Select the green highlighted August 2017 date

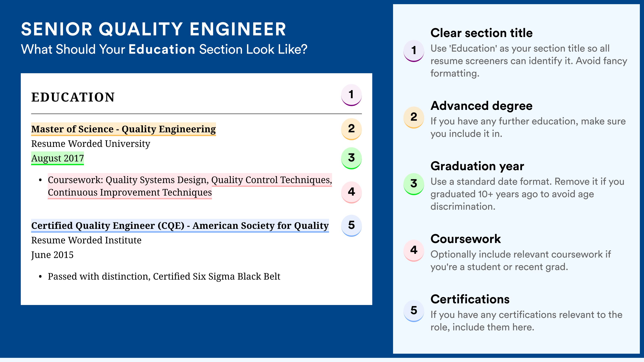point(58,158)
